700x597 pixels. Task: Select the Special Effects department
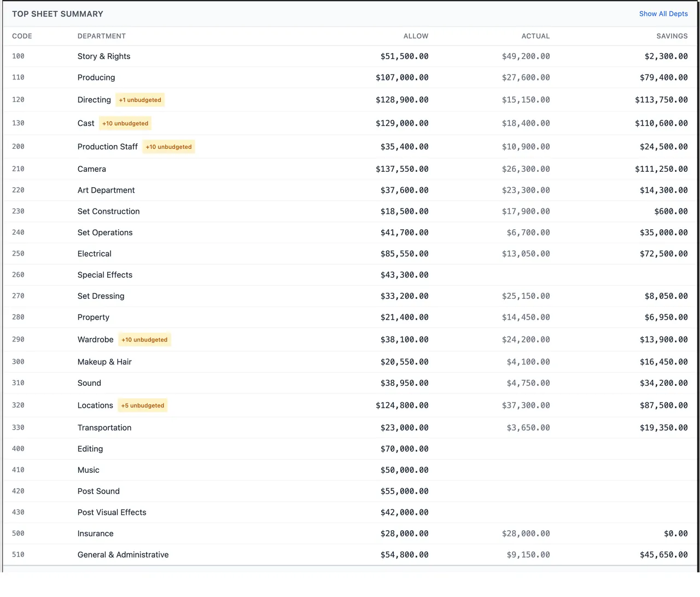(105, 275)
